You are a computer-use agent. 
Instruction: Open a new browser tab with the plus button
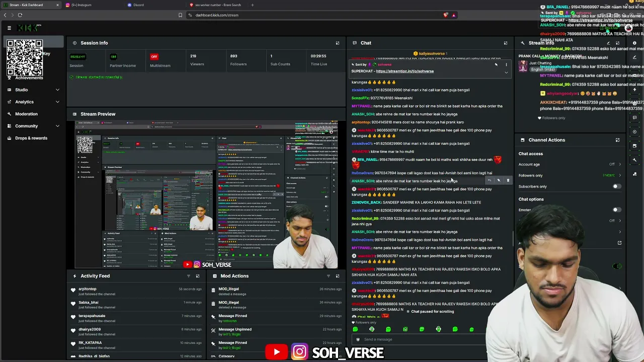[x=253, y=5]
